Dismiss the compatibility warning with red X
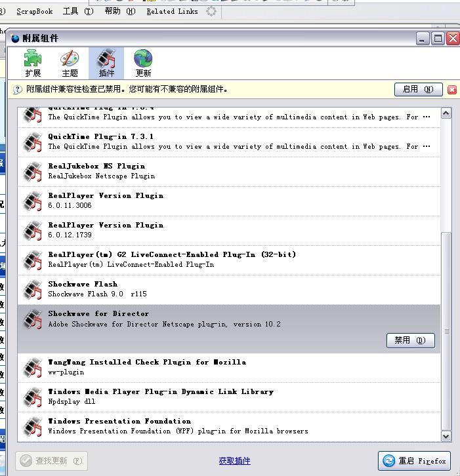Image resolution: width=460 pixels, height=476 pixels. point(452,90)
